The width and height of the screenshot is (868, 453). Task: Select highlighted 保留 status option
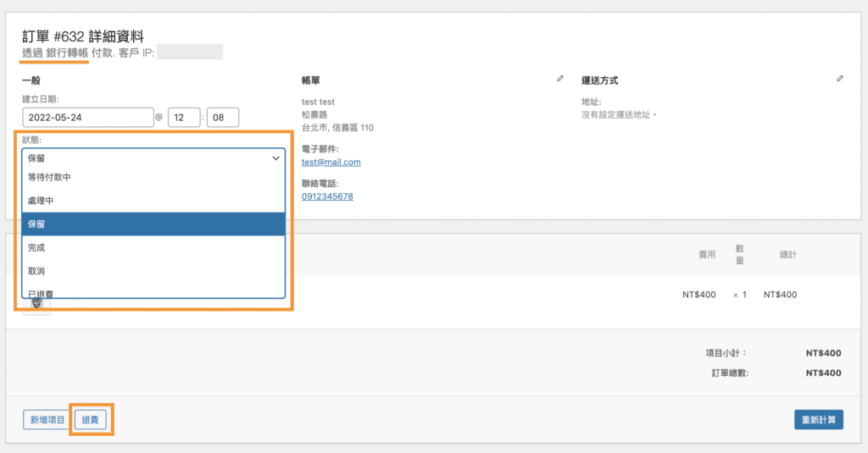153,224
